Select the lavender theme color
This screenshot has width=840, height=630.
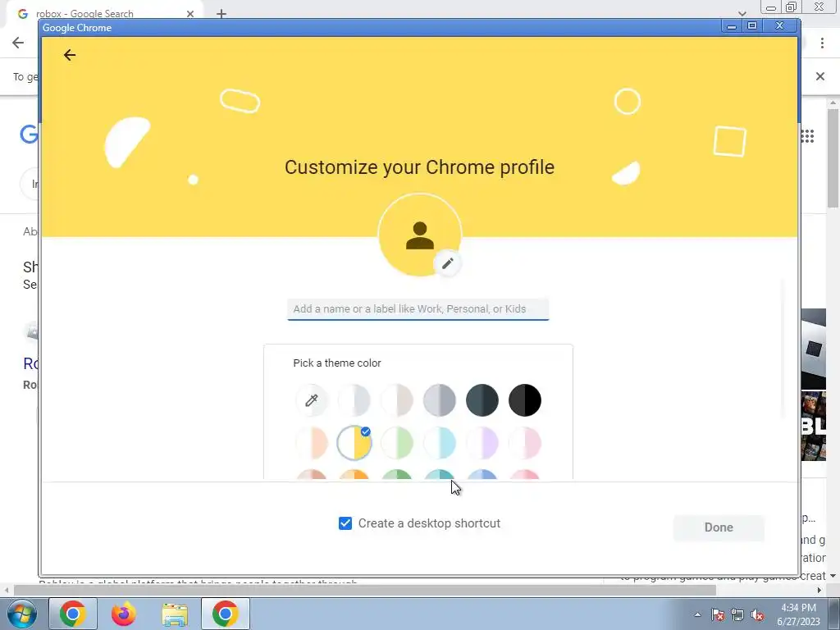pos(482,443)
